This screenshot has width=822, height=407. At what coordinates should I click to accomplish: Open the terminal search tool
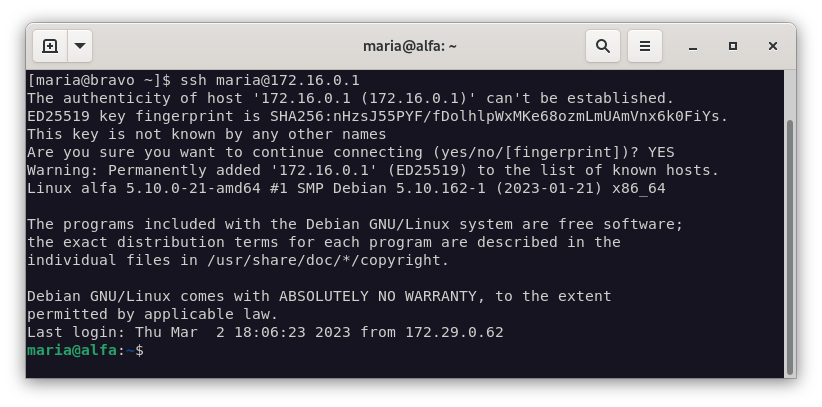(603, 46)
